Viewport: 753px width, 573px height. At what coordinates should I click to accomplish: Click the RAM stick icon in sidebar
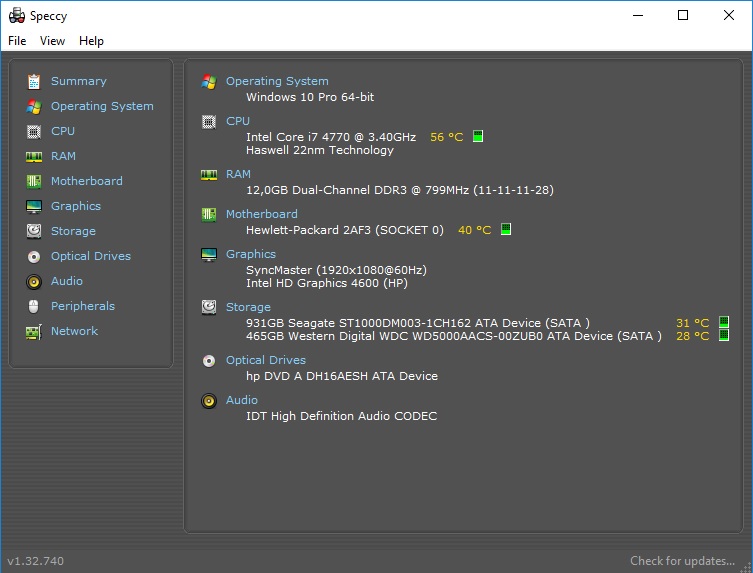coord(34,157)
